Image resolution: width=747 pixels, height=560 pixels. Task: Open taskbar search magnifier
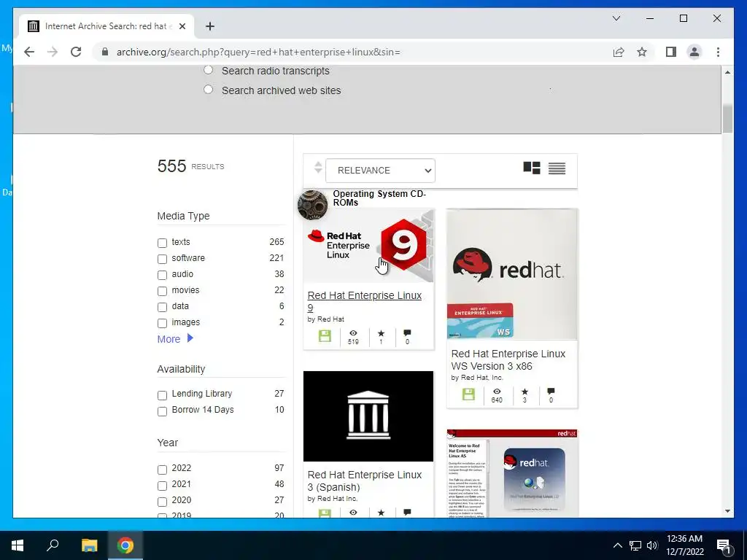point(53,545)
